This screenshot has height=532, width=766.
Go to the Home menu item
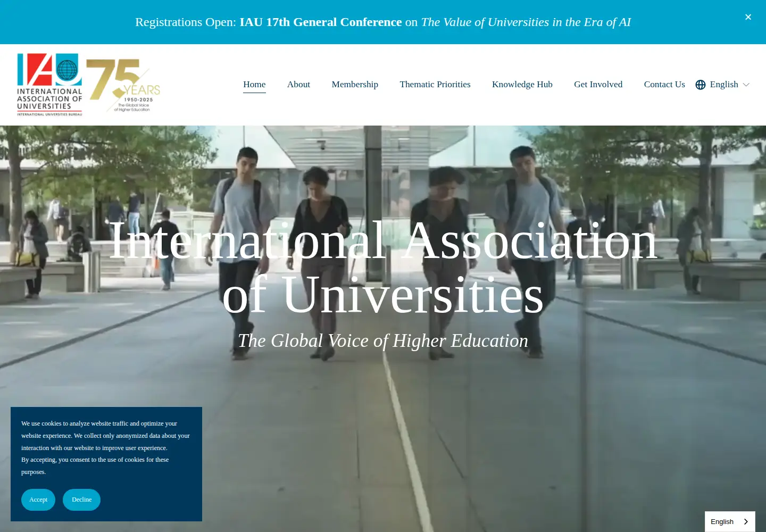point(254,84)
